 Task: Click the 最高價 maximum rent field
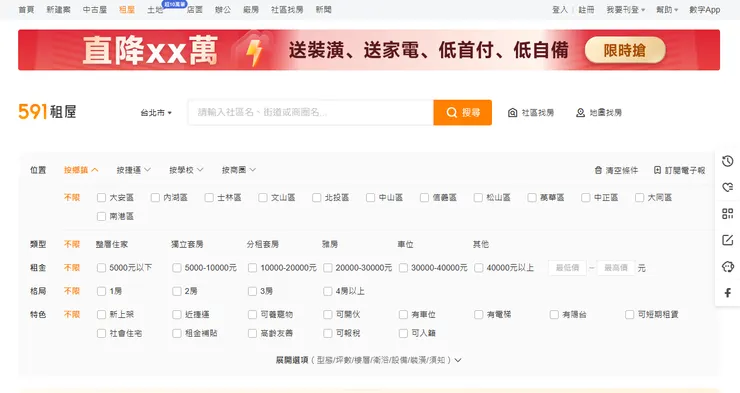(x=616, y=268)
